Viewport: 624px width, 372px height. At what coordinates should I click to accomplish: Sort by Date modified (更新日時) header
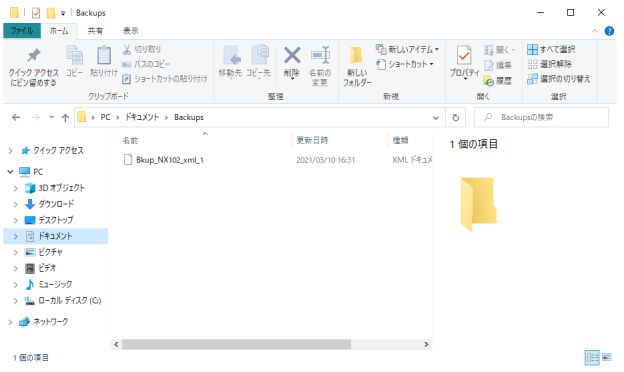tap(312, 140)
